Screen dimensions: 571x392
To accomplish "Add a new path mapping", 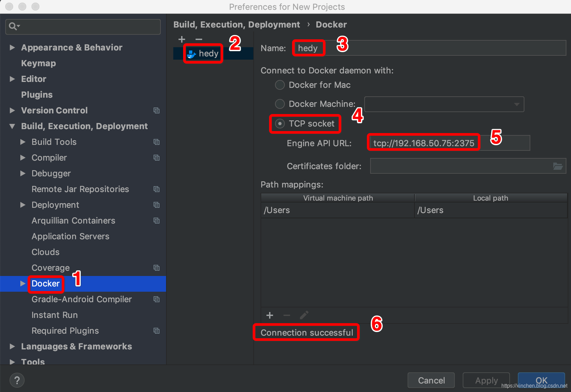I will [270, 315].
